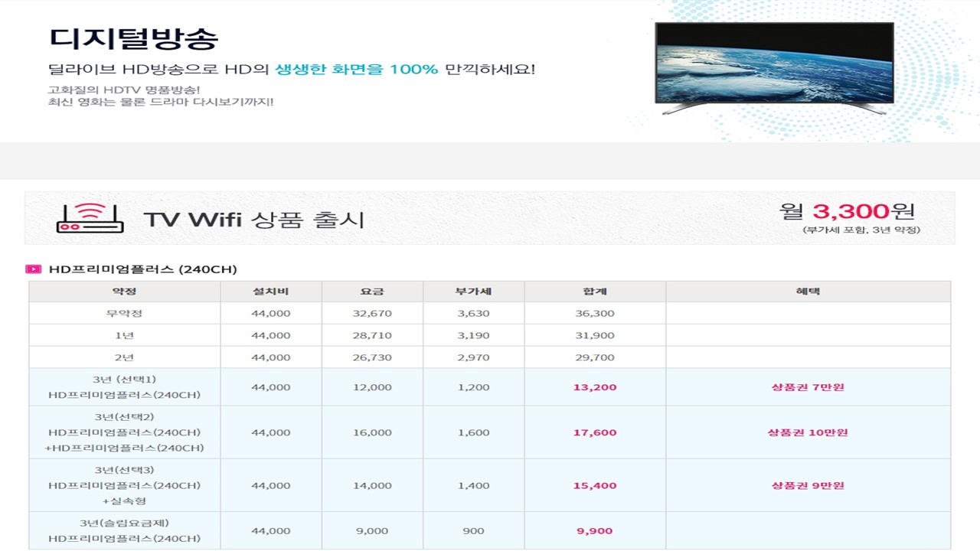Click the 혜택 column header
Image resolution: width=980 pixels, height=551 pixels.
tap(808, 292)
